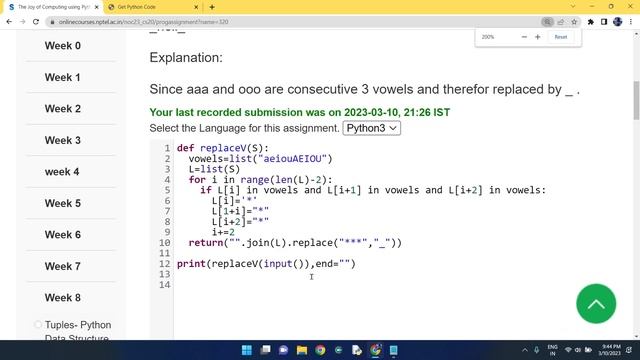
Task: Decrease zoom with the minus button
Action: coord(524,37)
